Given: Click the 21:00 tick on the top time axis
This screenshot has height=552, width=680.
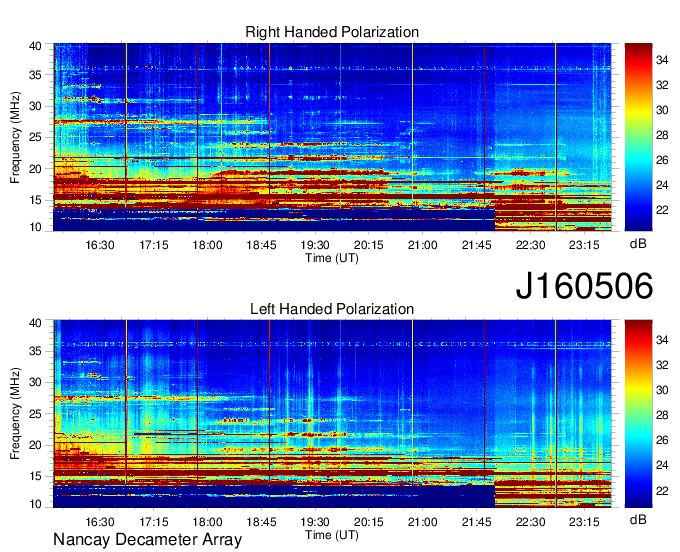Looking at the screenshot, I should pos(422,245).
